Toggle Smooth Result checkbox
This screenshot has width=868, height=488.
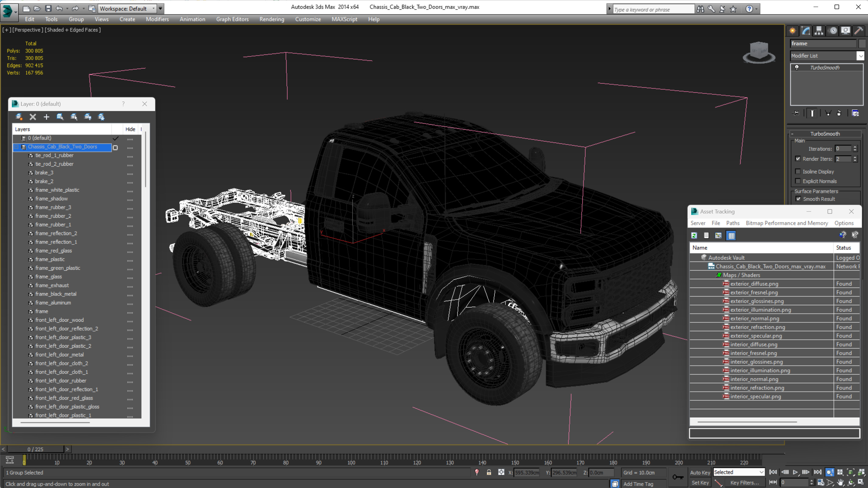[798, 199]
